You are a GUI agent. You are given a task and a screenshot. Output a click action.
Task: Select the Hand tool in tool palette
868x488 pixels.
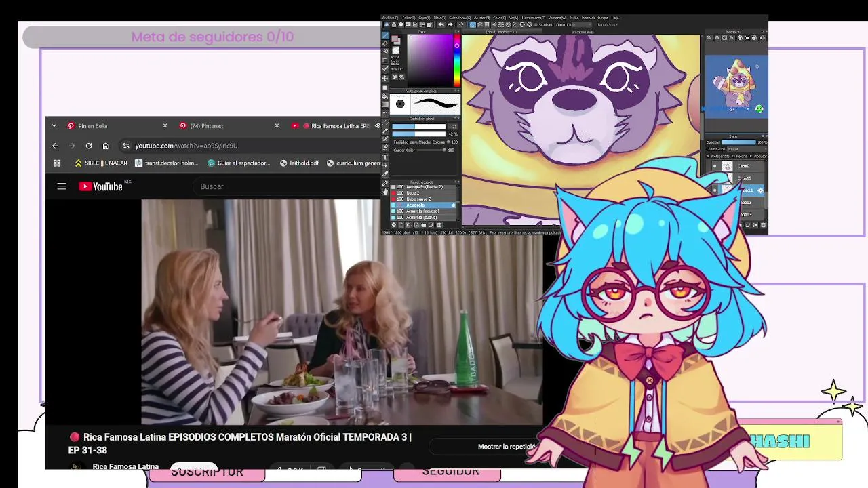pos(385,192)
